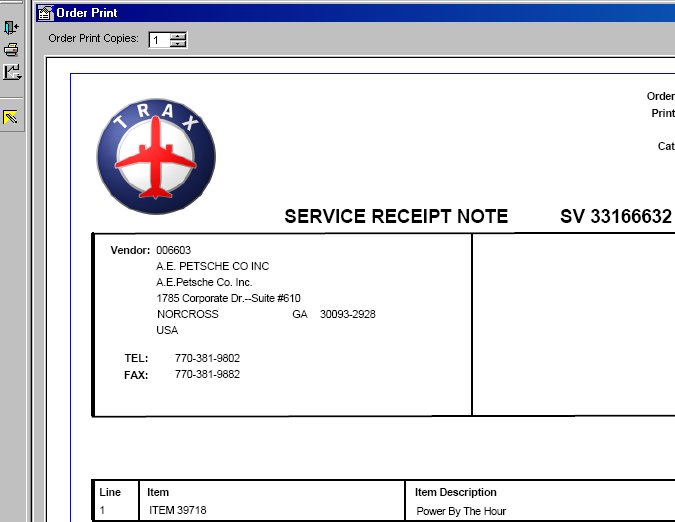
Task: Click the Order Print window title icon
Action: tap(45, 13)
